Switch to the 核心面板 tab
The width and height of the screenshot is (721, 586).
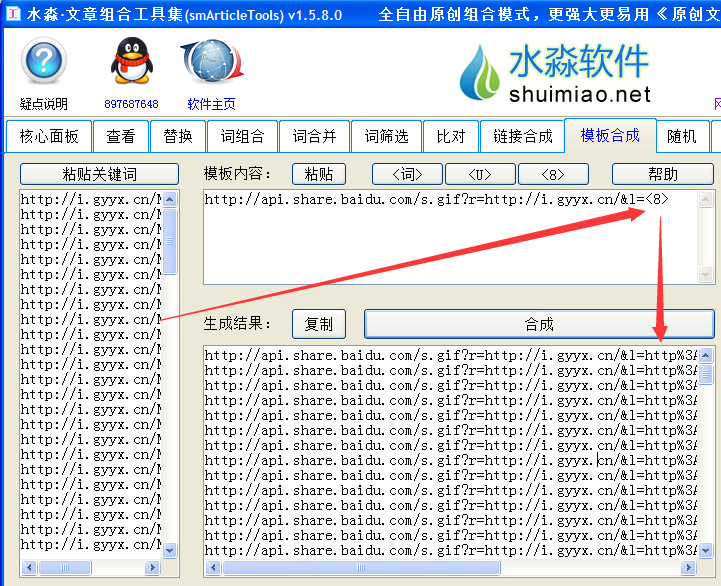coord(49,136)
